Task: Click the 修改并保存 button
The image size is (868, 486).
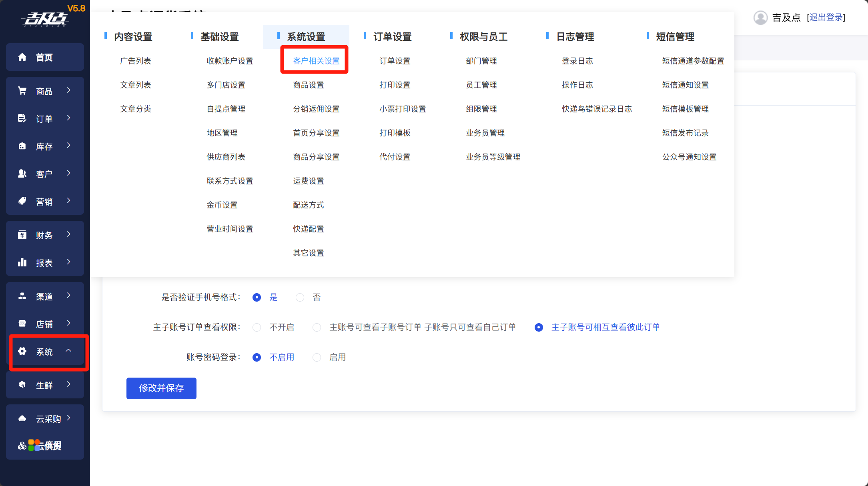Action: [x=161, y=388]
